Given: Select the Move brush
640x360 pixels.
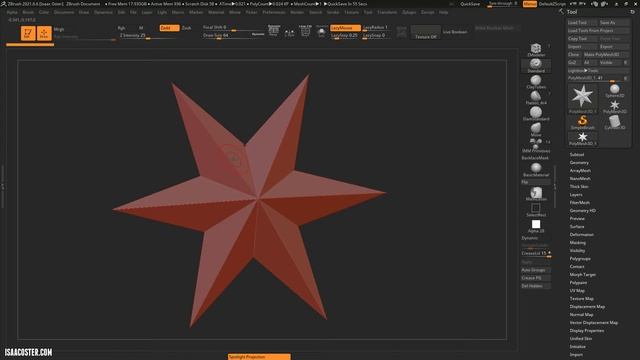Looking at the screenshot, I should [x=536, y=130].
